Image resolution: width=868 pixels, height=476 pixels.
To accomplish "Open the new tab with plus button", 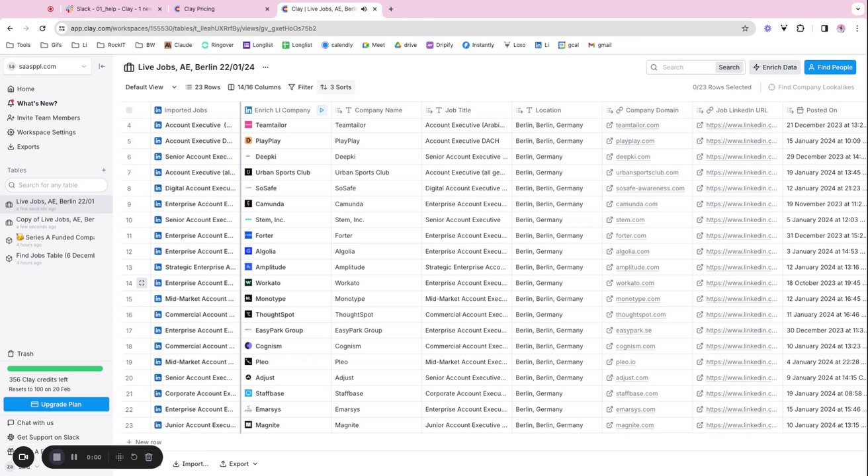I will pyautogui.click(x=391, y=9).
